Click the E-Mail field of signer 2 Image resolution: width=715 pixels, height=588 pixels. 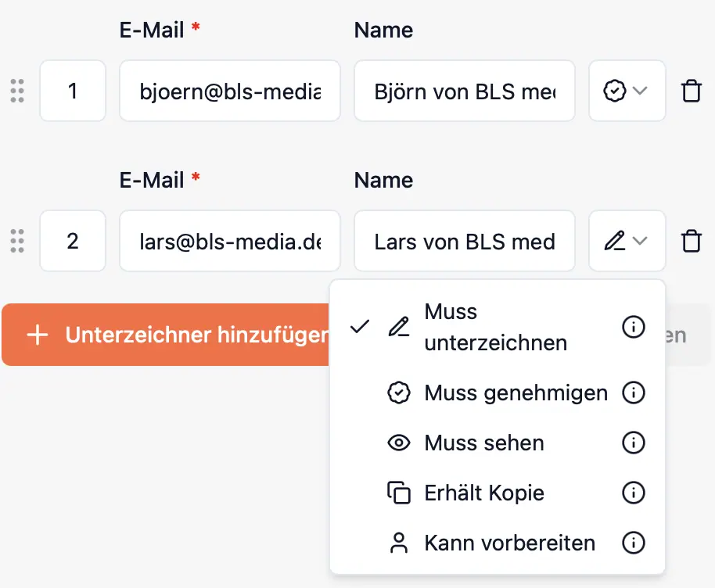[229, 241]
